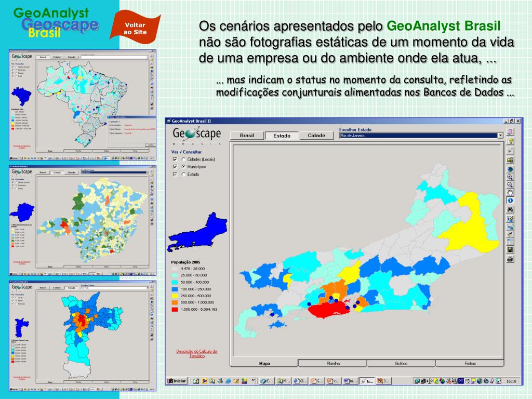
Task: Click the Voltar ao Site flag button
Action: coord(135,26)
